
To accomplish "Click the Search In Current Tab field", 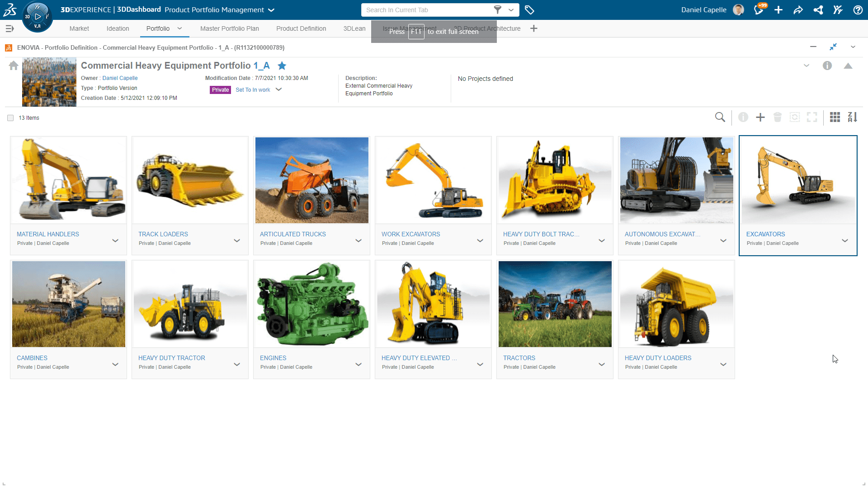I will coord(425,10).
